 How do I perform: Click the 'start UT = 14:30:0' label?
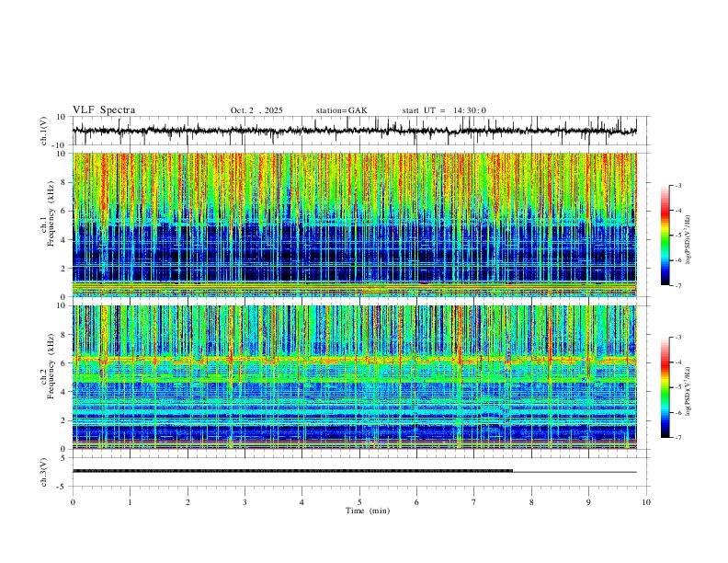(x=444, y=110)
